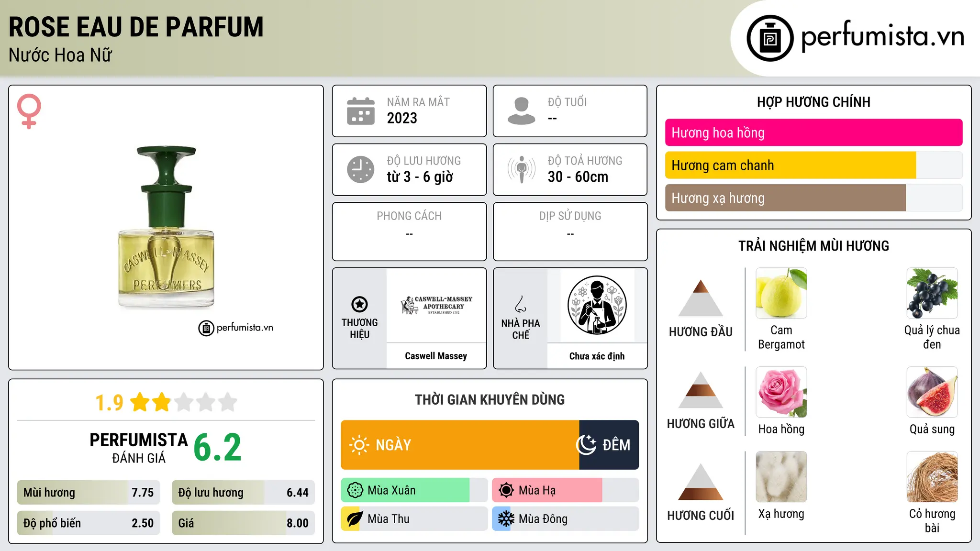Select the Mùa Thu season bar
Viewport: 980px width, 551px height.
pyautogui.click(x=414, y=519)
